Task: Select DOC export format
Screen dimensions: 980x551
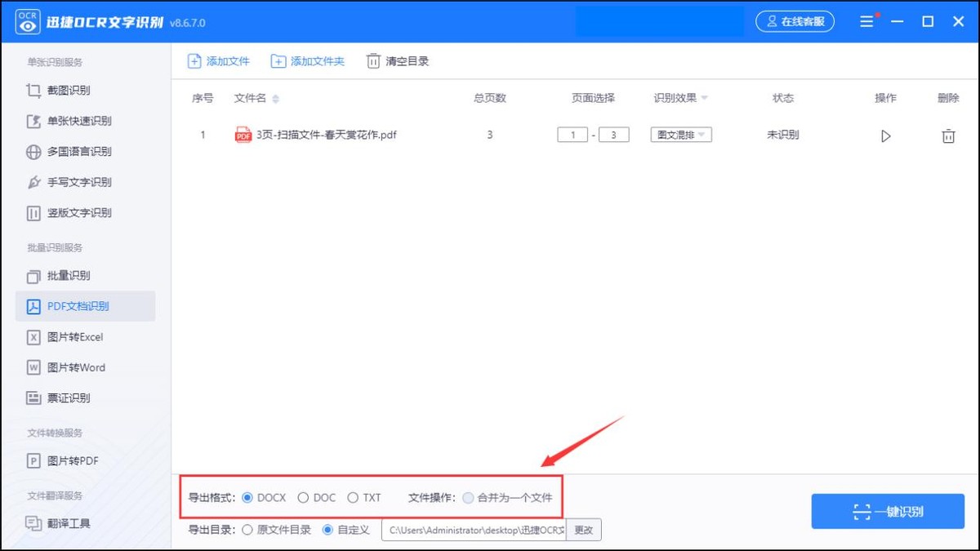Action: tap(317, 497)
